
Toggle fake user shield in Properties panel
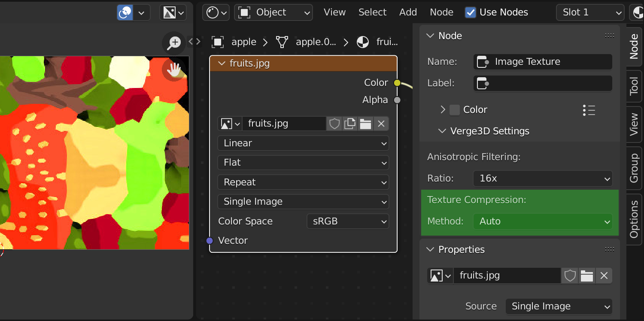click(x=570, y=276)
